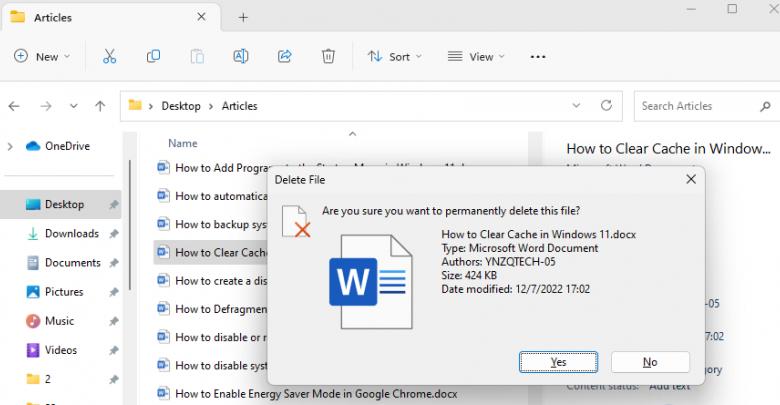The image size is (780, 405).
Task: Select 'How to Add Progra...' file row
Action: [x=211, y=168]
